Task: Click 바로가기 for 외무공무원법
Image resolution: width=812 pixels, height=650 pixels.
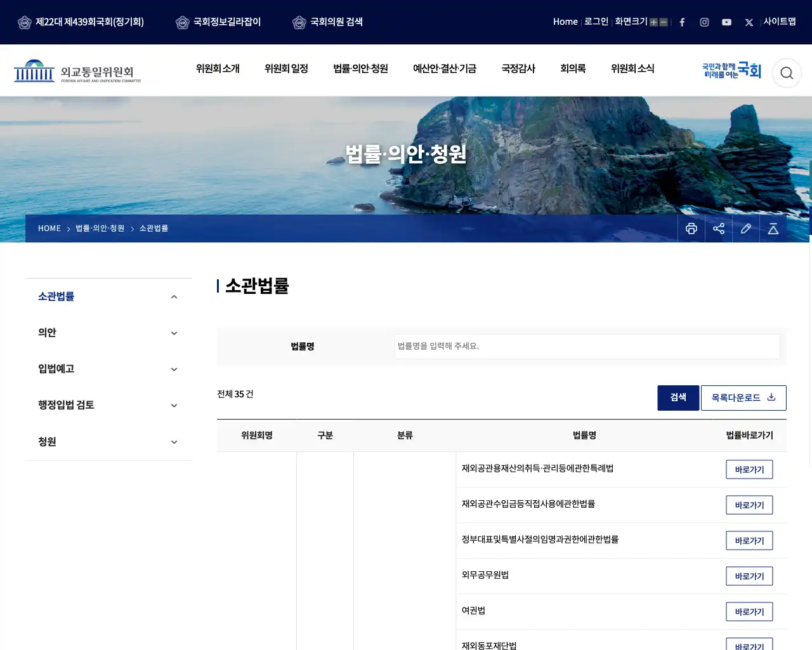Action: tap(749, 576)
